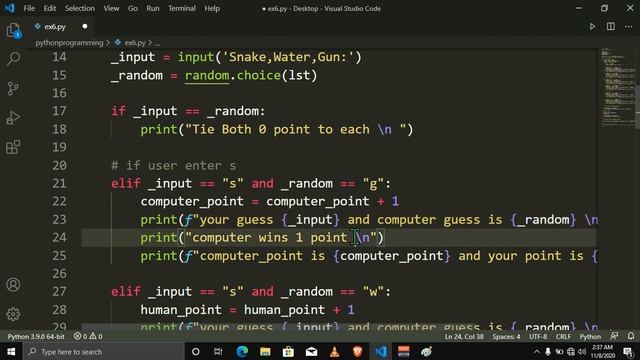Open the Go menu
Screen dimensions: 640x360
[x=133, y=8]
